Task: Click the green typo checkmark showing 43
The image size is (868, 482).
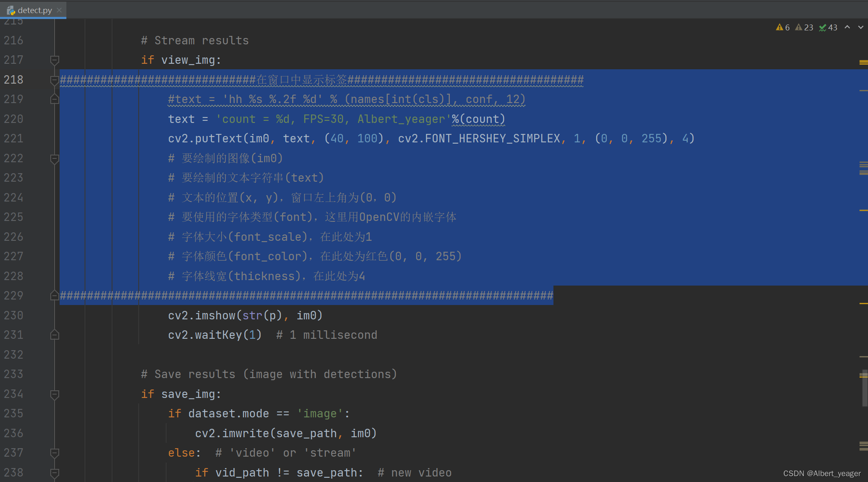Action: (823, 27)
